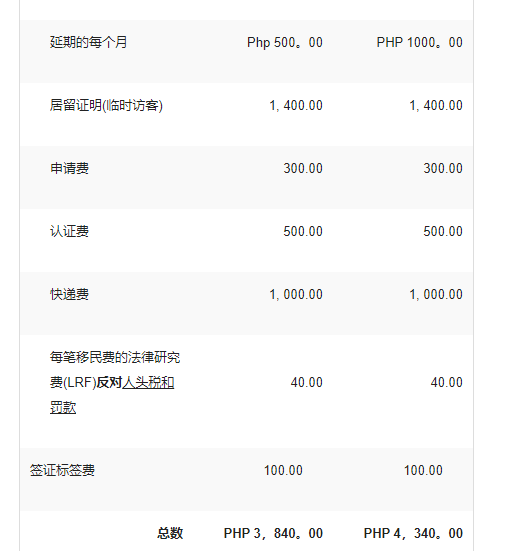
Task: Click the Php 500。00 monthly fee cell
Action: pos(285,42)
